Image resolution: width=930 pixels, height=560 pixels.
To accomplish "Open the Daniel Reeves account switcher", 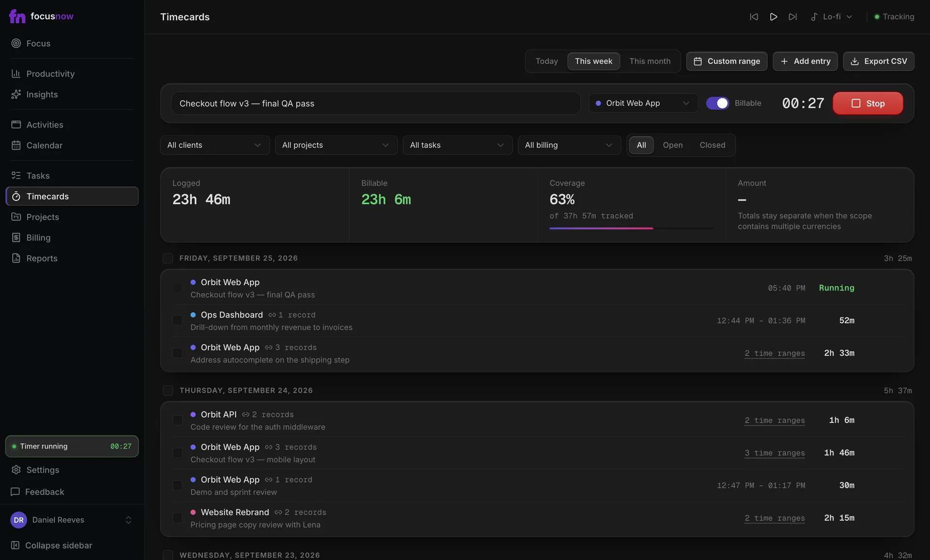I will 72,519.
